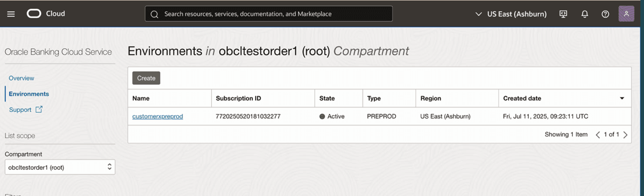
Task: Go to previous page of results
Action: pos(598,135)
